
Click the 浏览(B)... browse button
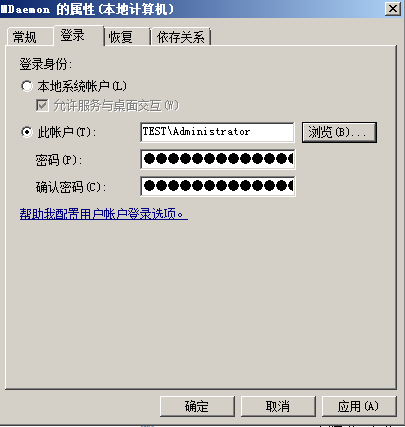pyautogui.click(x=339, y=132)
